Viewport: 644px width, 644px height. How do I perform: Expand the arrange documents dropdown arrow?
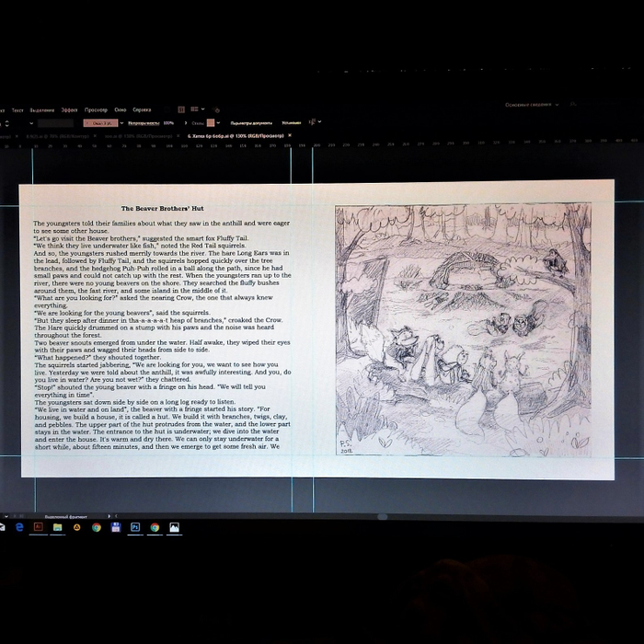(203, 109)
